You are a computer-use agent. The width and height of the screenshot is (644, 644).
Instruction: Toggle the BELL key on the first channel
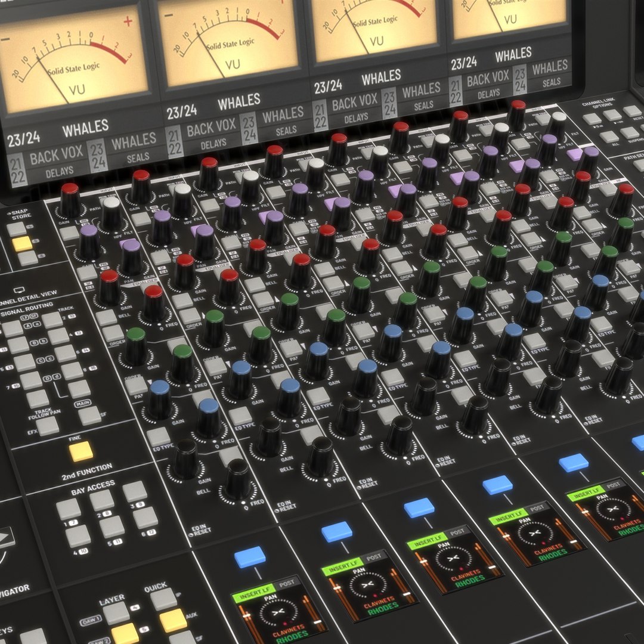(106, 318)
